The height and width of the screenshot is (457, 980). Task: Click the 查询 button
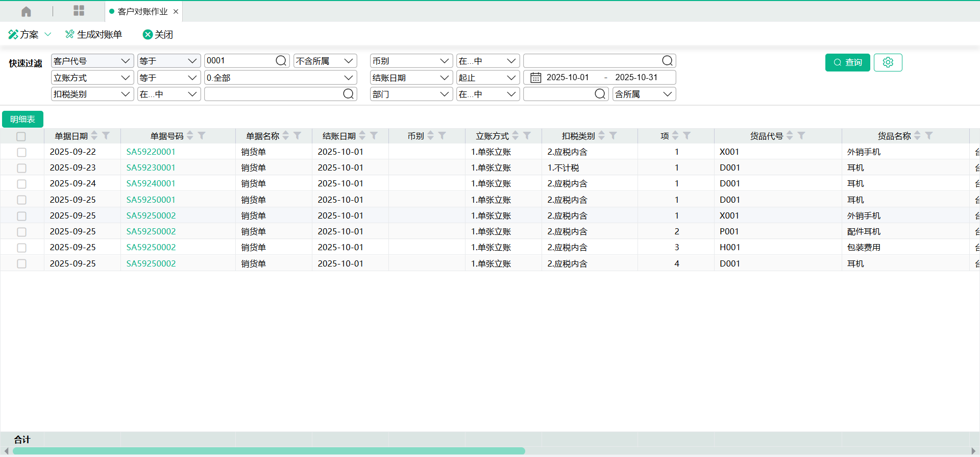tap(847, 62)
